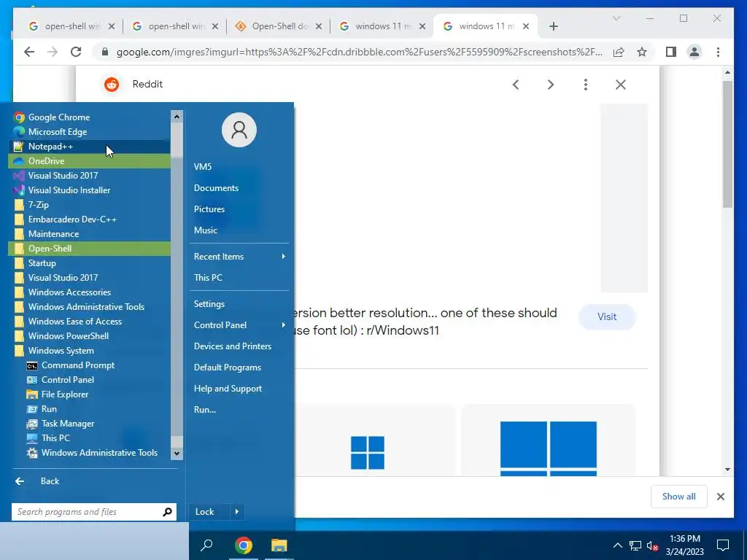Collapse the Windows System folder
Screen dimensions: 747x560
click(x=89, y=351)
